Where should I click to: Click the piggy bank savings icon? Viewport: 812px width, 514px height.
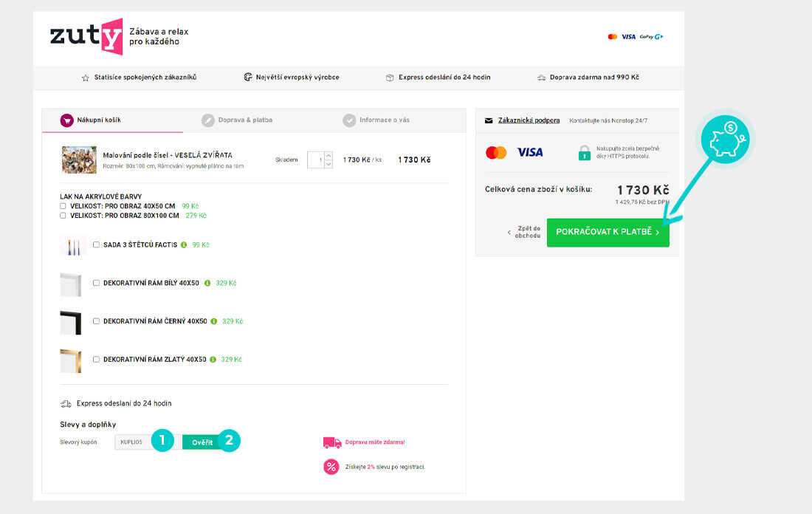pyautogui.click(x=724, y=138)
